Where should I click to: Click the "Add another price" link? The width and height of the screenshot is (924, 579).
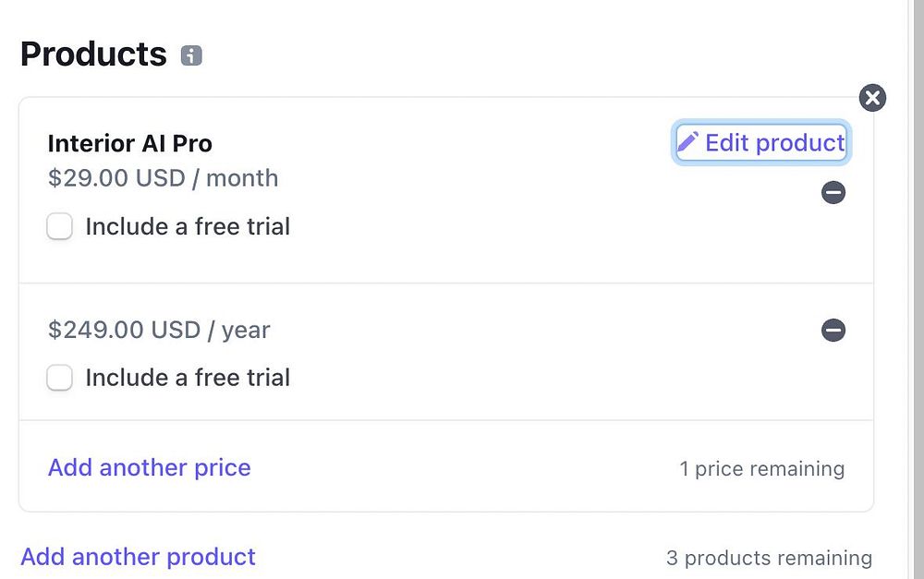(150, 467)
